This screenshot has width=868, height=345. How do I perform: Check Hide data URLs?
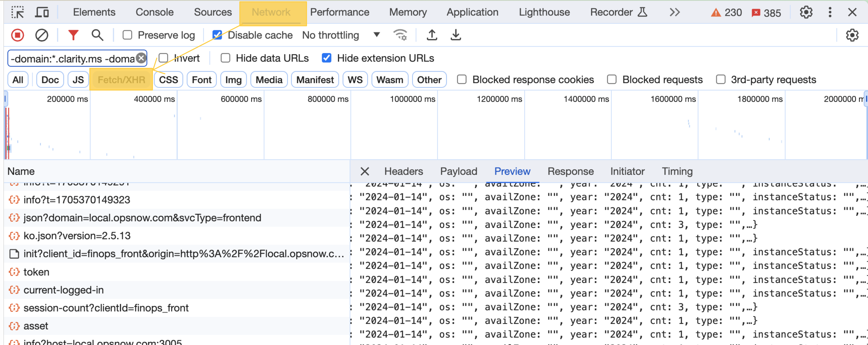(225, 58)
